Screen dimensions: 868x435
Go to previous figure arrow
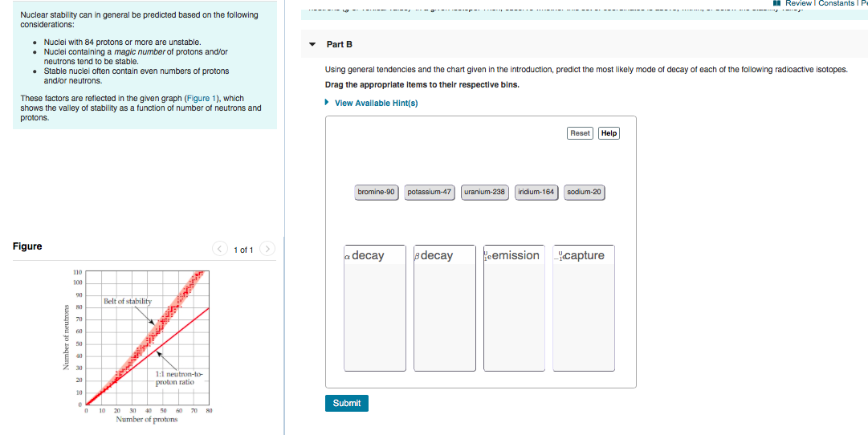tap(220, 249)
